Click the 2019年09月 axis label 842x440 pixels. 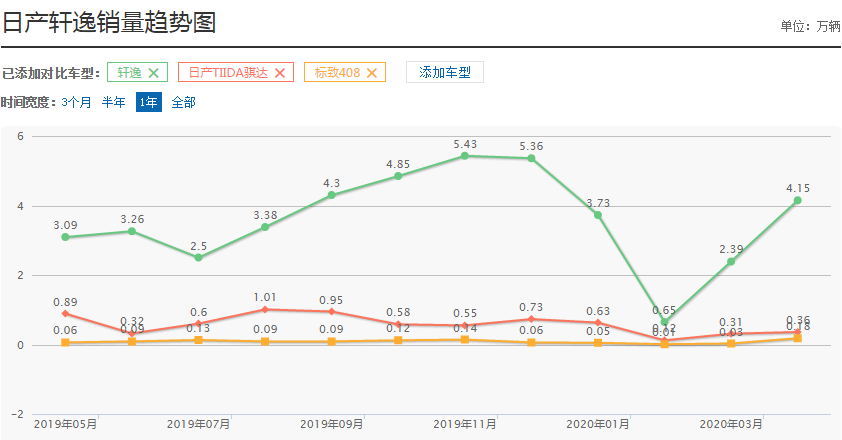click(x=331, y=424)
